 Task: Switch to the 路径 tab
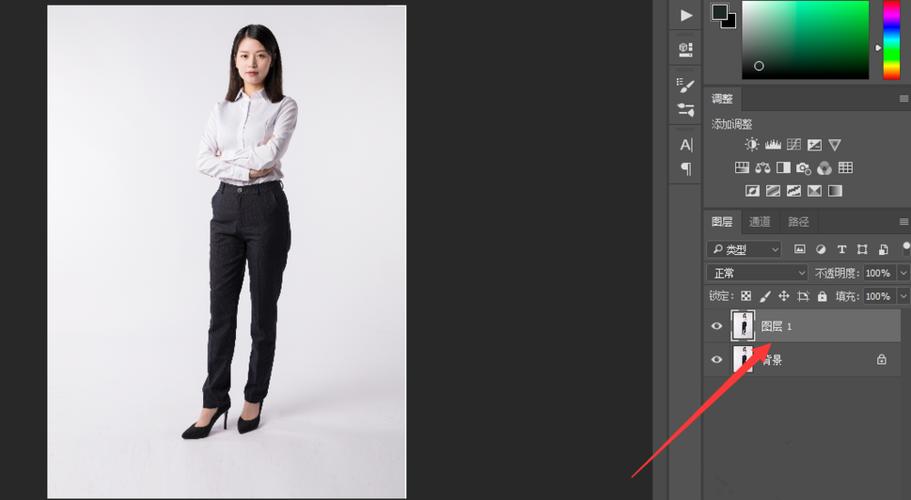(x=798, y=222)
